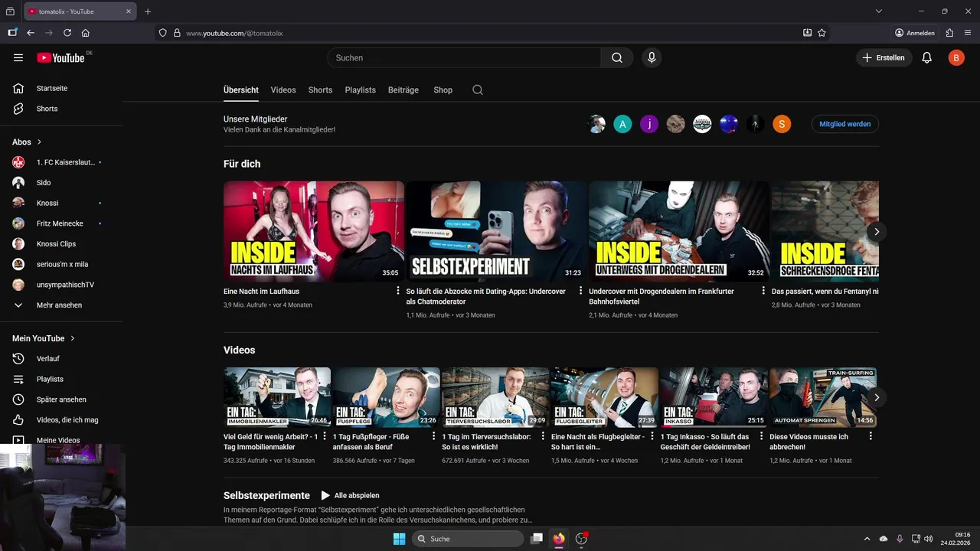Screen dimensions: 980x551
Task: Expand Mein YouTube section chevron
Action: [73, 338]
